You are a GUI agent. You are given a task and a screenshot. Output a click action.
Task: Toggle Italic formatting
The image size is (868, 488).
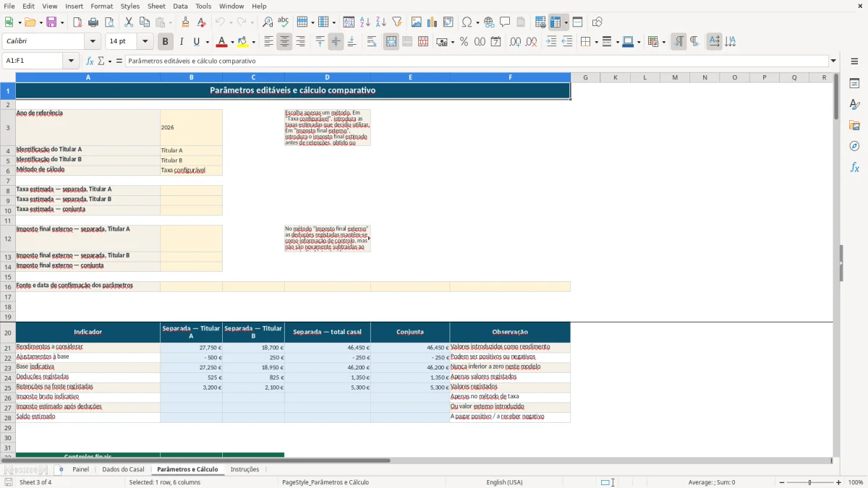pyautogui.click(x=182, y=42)
